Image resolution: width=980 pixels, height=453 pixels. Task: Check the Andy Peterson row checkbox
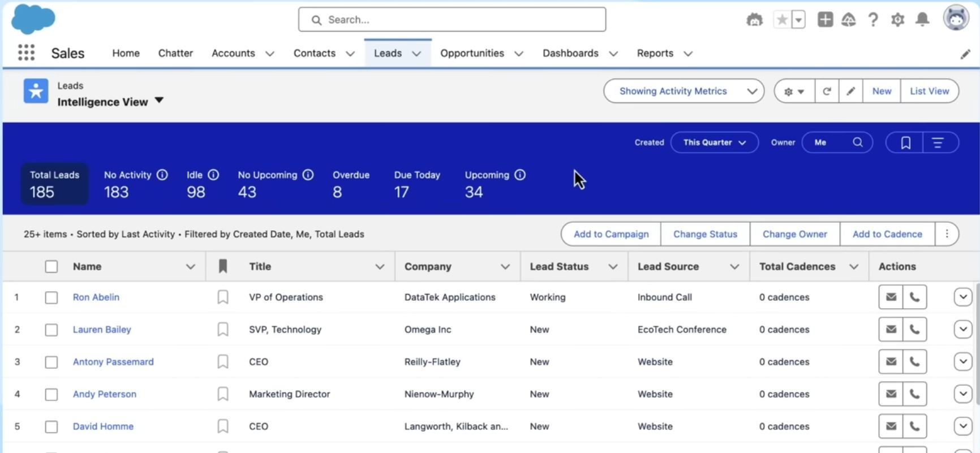tap(51, 394)
